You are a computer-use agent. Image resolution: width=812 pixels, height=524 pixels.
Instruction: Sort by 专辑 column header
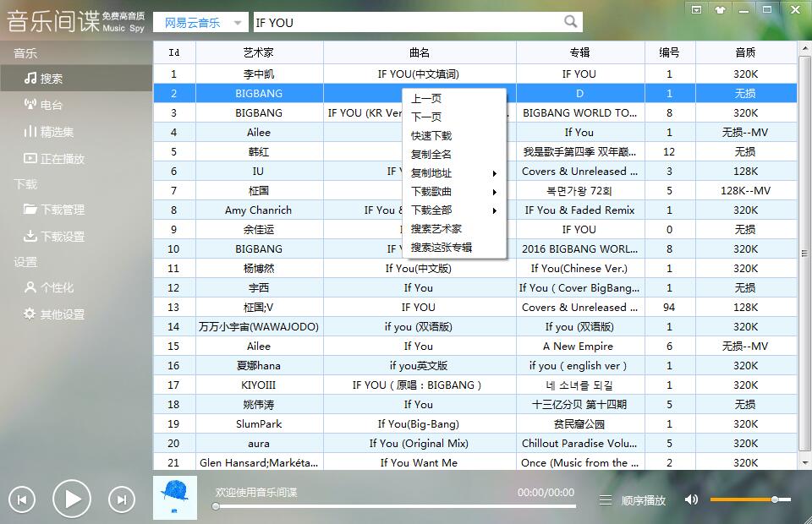coord(580,52)
